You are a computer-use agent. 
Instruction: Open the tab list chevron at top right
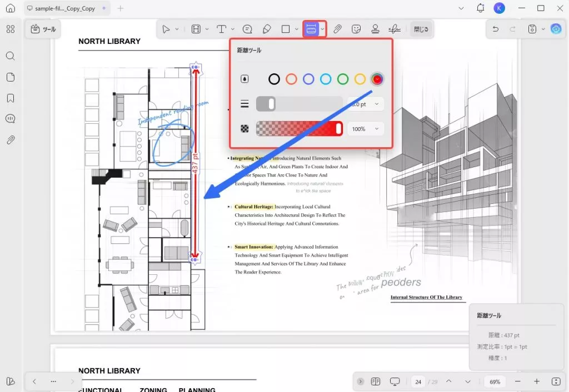point(461,8)
